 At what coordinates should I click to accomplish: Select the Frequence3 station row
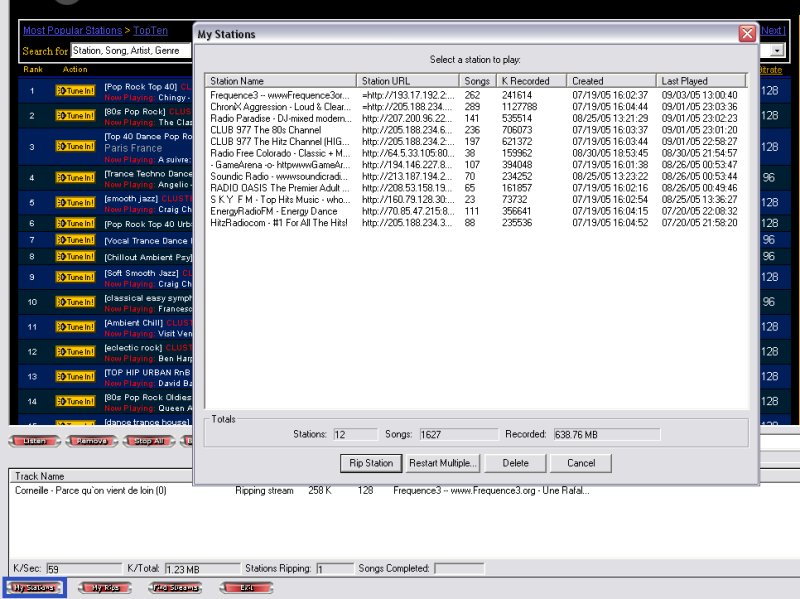click(x=476, y=95)
